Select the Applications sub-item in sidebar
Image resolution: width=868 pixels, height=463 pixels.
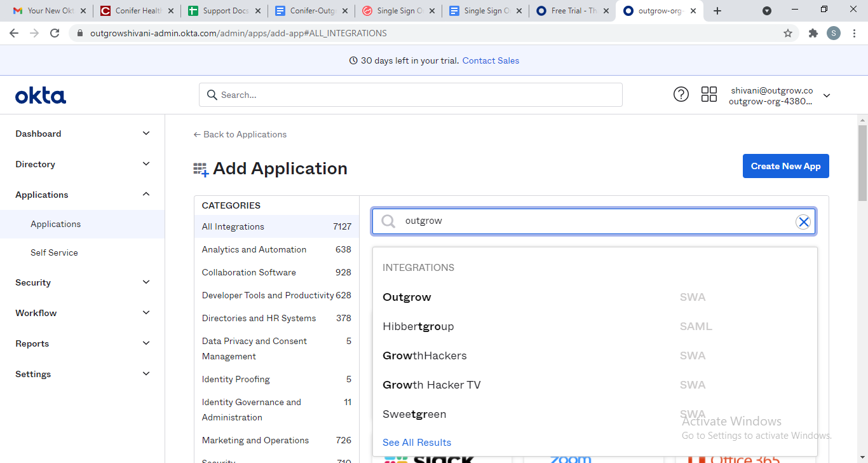click(83, 224)
